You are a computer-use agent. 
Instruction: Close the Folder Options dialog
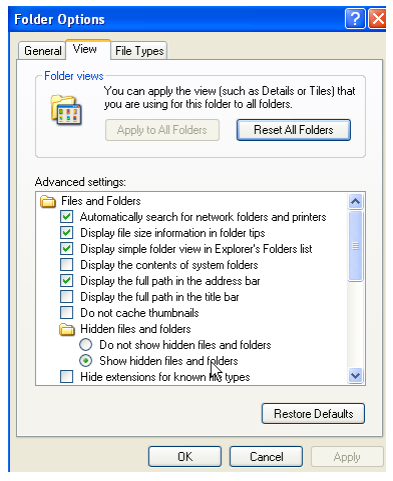[377, 19]
